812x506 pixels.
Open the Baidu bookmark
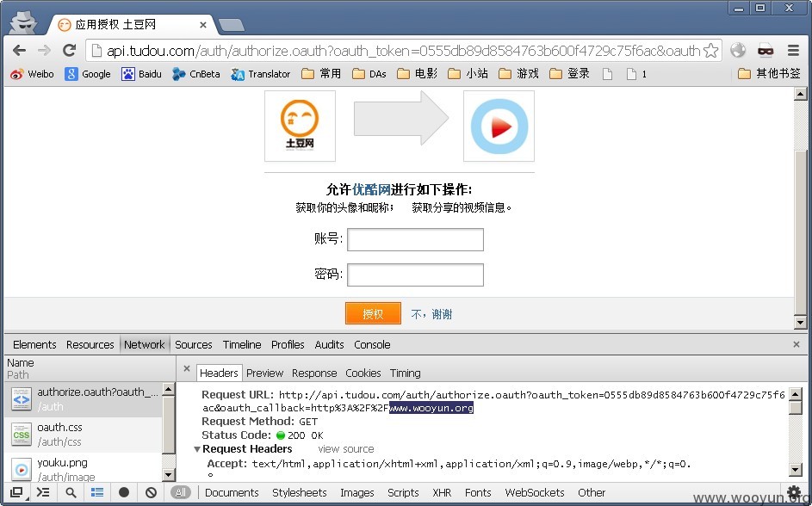(x=141, y=74)
